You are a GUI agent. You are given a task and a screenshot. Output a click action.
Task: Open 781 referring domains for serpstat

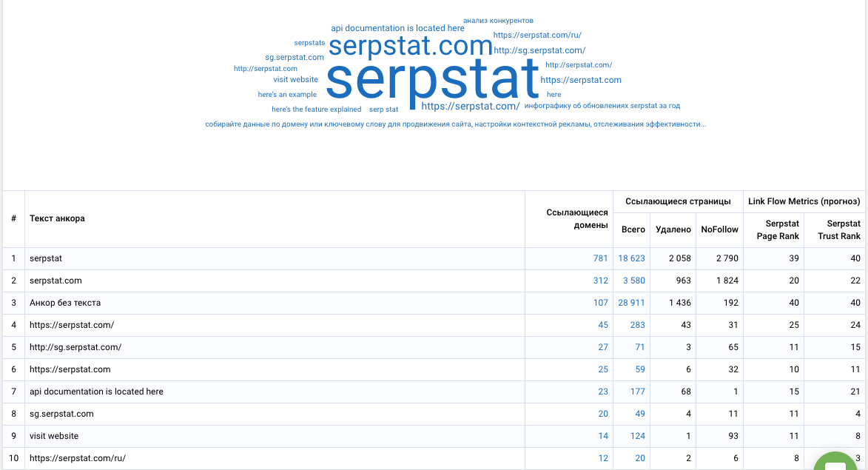[x=600, y=258]
